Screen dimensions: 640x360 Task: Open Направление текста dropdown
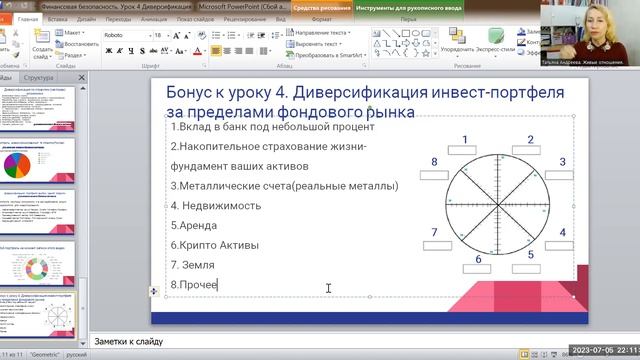318,33
